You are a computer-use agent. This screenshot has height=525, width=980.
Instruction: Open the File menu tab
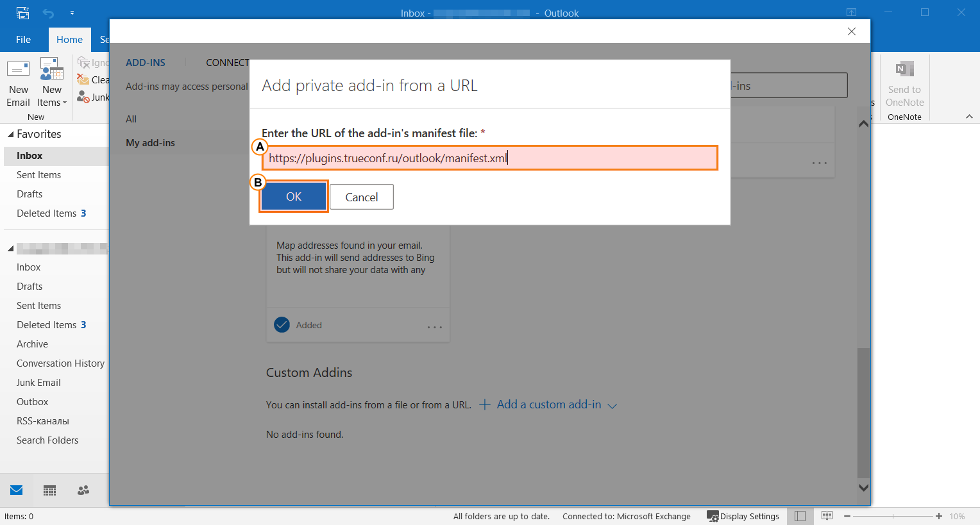tap(23, 40)
